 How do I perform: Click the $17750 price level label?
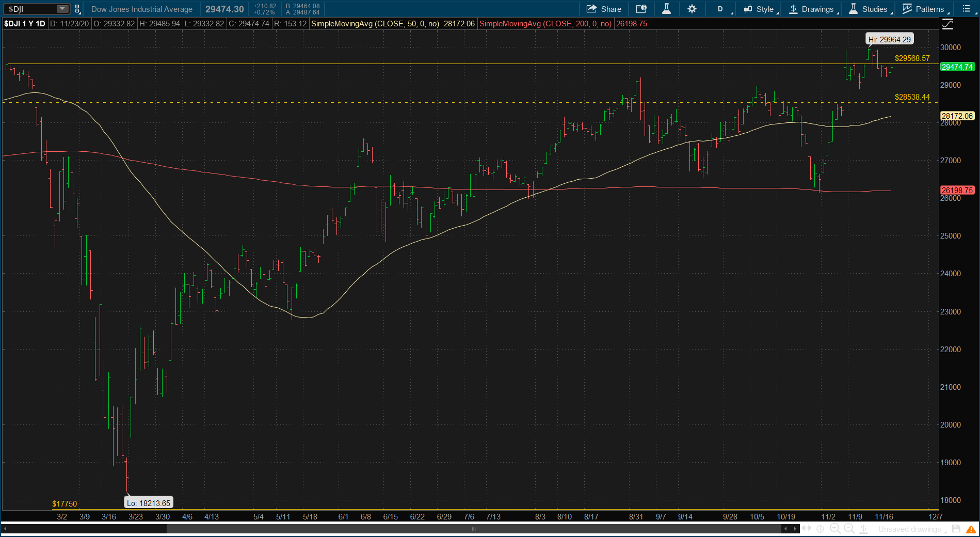point(65,503)
